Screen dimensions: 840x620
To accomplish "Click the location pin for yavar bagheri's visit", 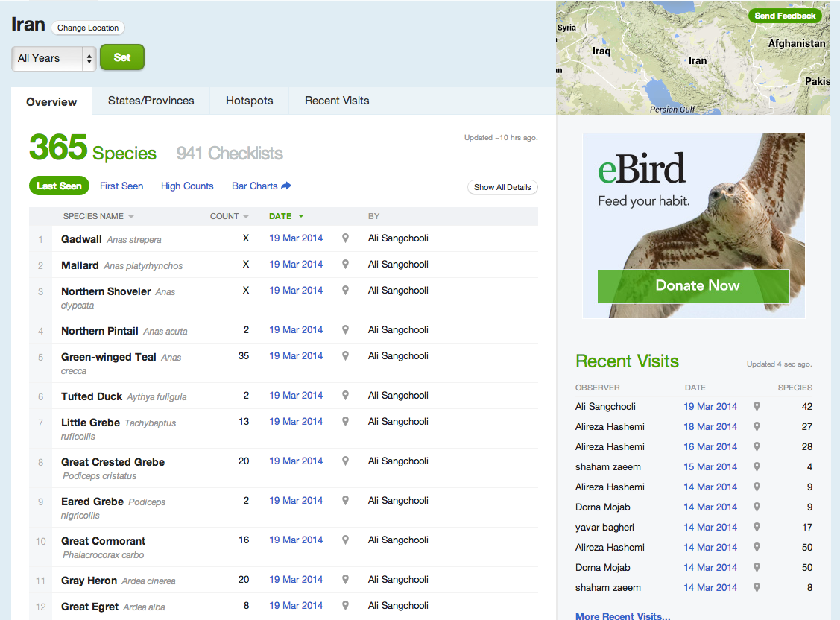I will [x=756, y=527].
